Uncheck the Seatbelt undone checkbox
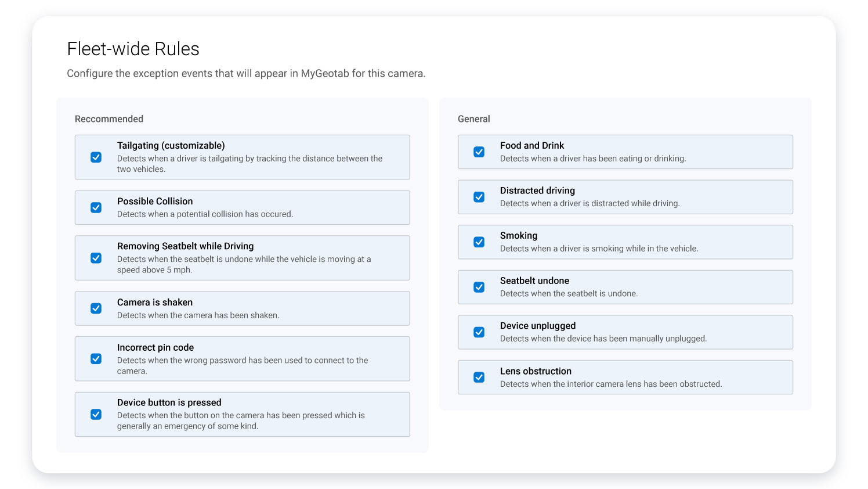The width and height of the screenshot is (868, 489). click(479, 287)
